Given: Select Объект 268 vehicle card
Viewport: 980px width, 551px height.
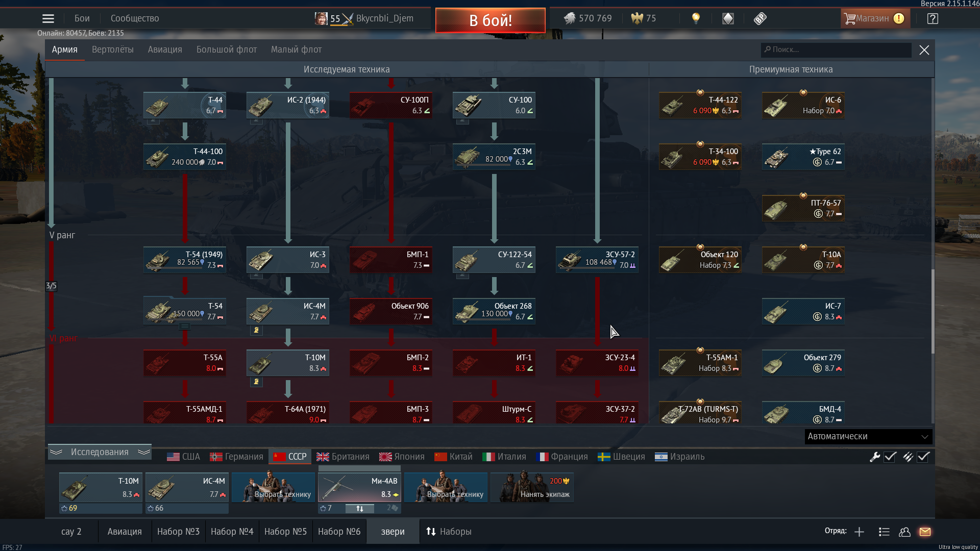Looking at the screenshot, I should [x=494, y=311].
